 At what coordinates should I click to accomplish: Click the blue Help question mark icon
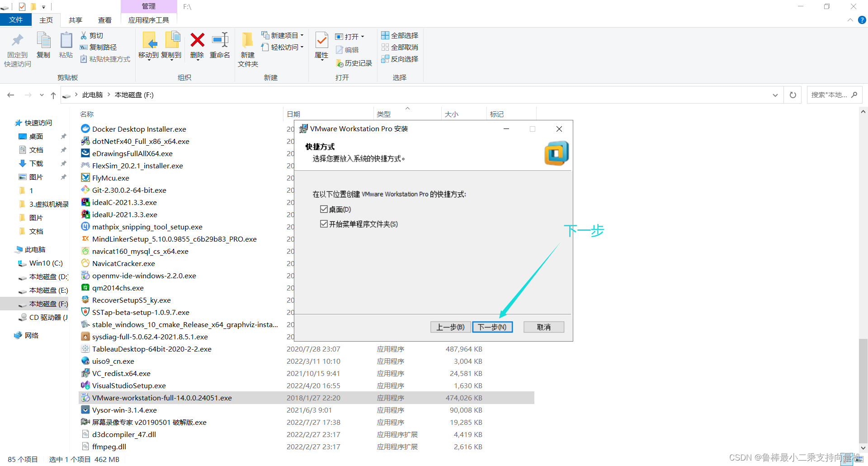862,20
